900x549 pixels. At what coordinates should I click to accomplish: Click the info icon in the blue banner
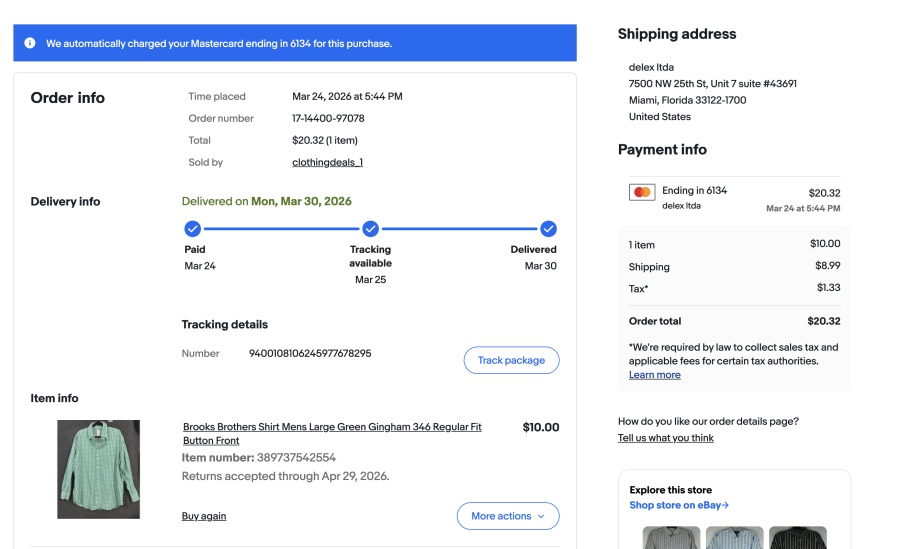point(30,43)
